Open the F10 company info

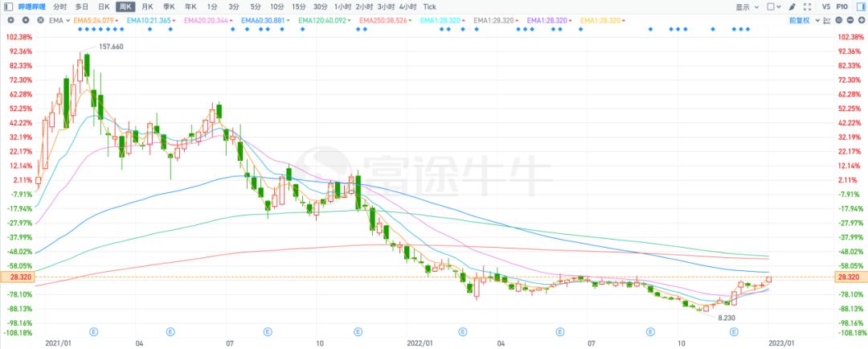[x=841, y=6]
